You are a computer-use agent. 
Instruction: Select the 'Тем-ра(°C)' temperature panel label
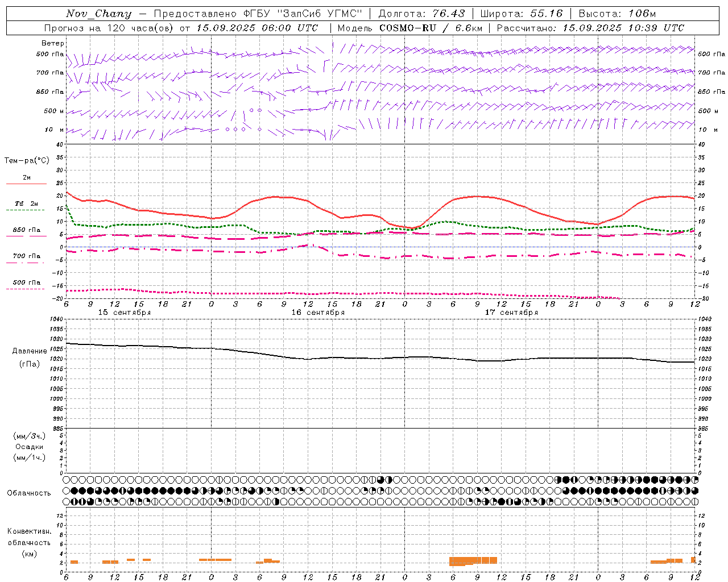pos(27,161)
